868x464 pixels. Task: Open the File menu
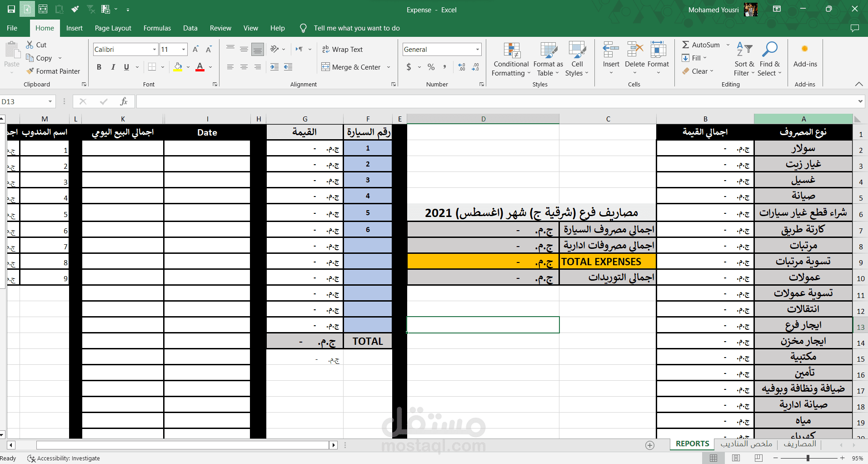click(12, 28)
